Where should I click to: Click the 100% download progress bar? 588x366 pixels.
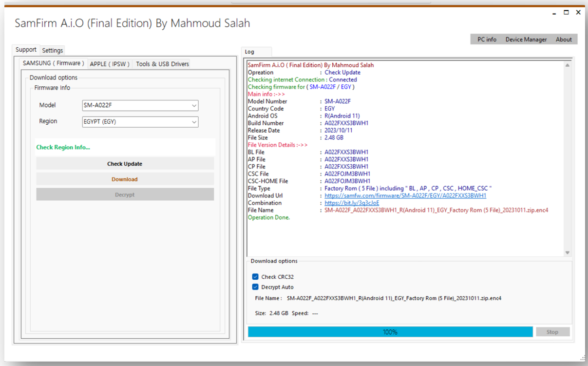point(390,332)
